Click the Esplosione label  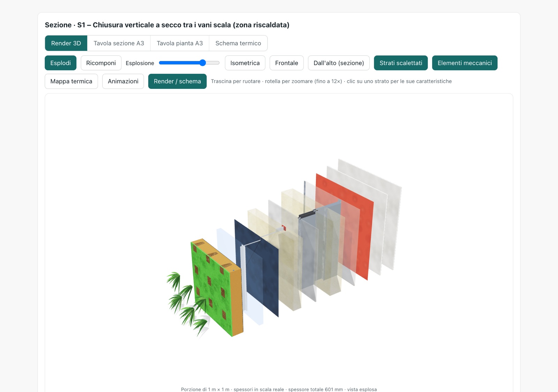point(140,63)
